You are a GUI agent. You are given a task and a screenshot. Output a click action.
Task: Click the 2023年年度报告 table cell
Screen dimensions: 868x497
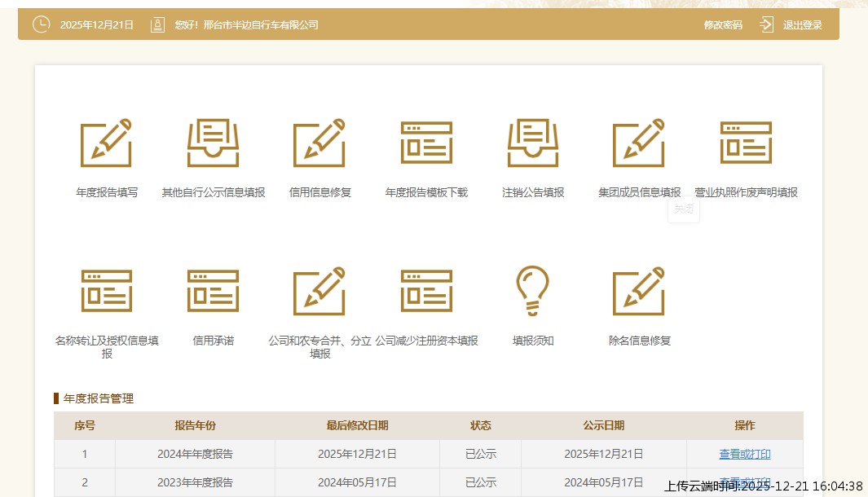point(195,482)
